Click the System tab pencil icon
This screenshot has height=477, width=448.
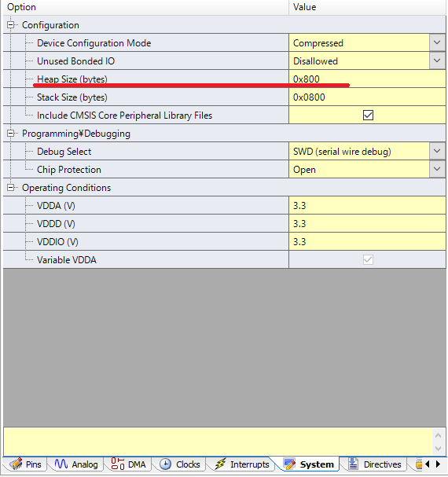pos(289,464)
